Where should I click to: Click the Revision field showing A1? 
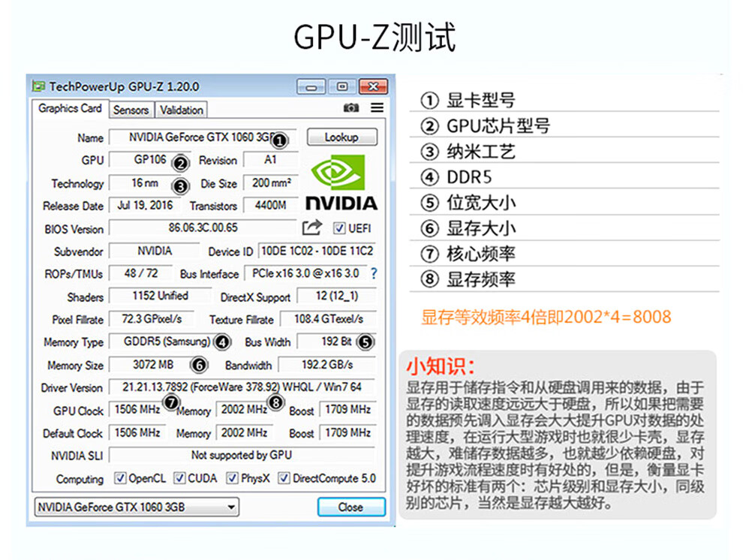271,160
